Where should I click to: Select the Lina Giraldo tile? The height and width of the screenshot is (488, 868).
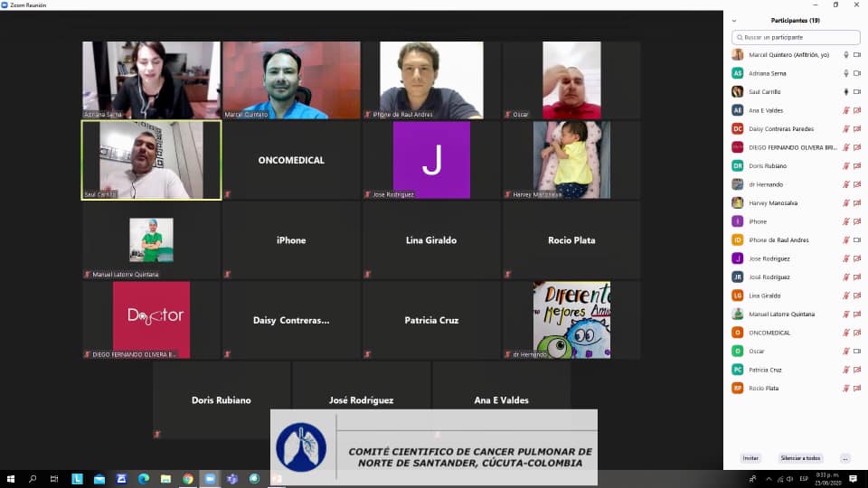(432, 240)
